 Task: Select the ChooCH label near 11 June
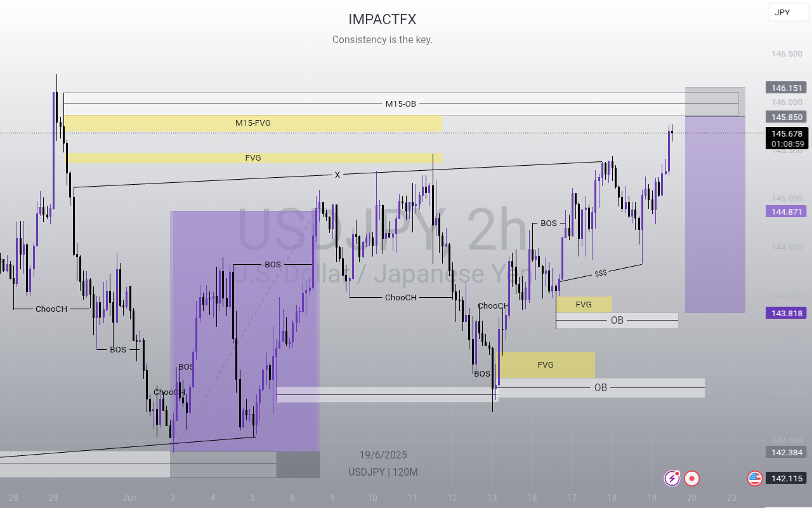[401, 297]
